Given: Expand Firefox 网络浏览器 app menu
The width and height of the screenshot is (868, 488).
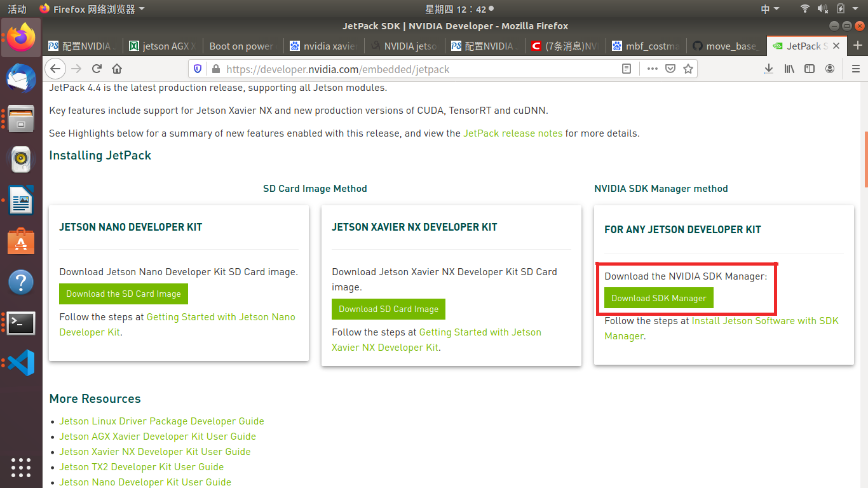Looking at the screenshot, I should 92,9.
